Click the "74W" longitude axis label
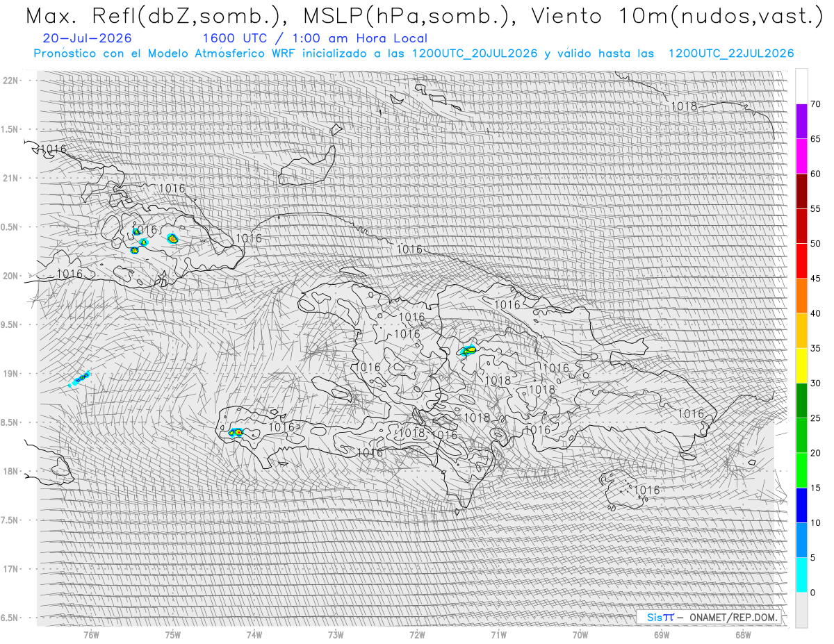Image resolution: width=834 pixels, height=644 pixels. click(x=254, y=634)
